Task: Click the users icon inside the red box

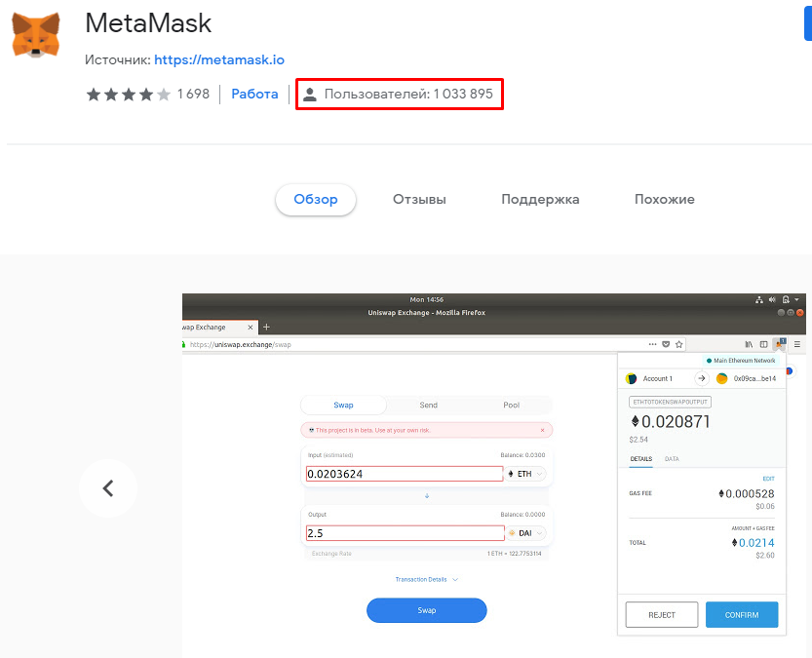Action: pyautogui.click(x=309, y=94)
